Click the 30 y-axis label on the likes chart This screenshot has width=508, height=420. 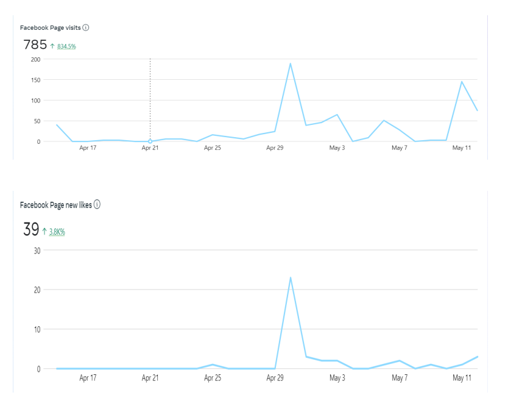click(37, 250)
